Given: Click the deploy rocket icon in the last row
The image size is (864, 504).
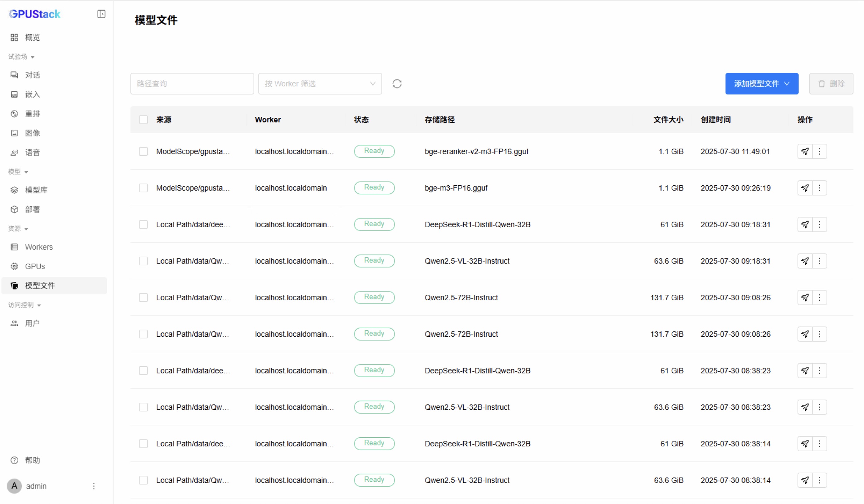Looking at the screenshot, I should (x=805, y=480).
